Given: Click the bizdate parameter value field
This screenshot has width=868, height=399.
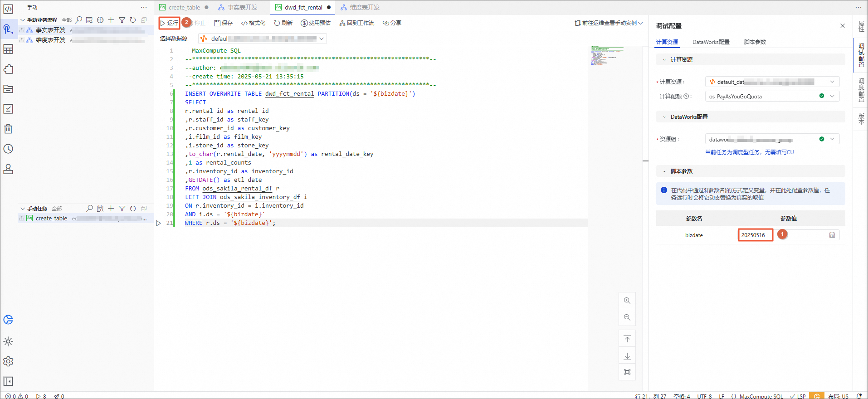Looking at the screenshot, I should pos(789,235).
